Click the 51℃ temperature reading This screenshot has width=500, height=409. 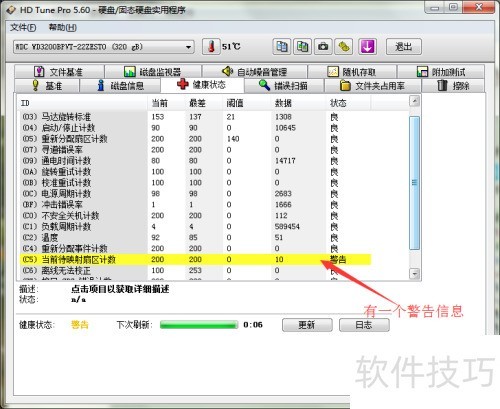tap(231, 47)
